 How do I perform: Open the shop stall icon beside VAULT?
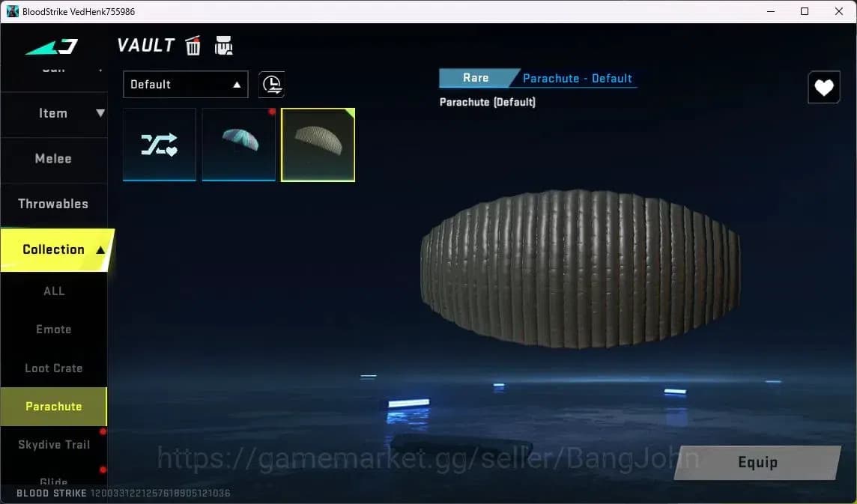223,46
